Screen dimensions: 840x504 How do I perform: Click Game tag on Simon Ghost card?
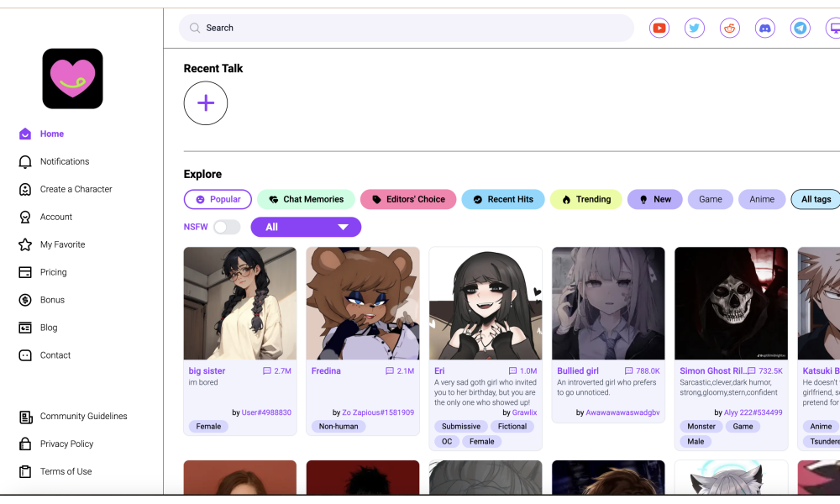743,427
